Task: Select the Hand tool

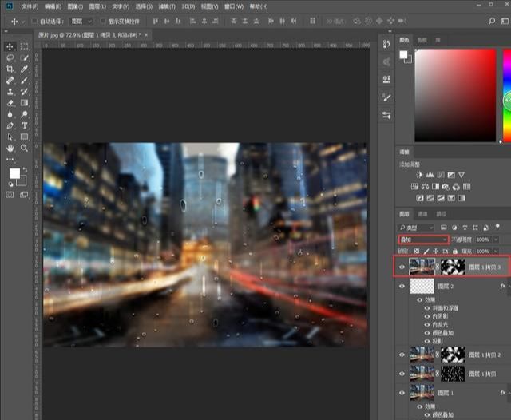Action: 10,148
